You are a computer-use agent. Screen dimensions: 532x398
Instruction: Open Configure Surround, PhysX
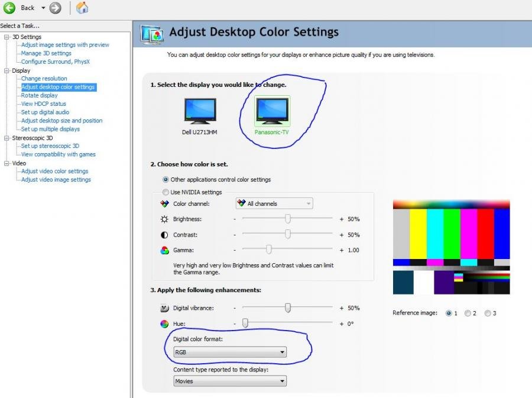tap(56, 62)
